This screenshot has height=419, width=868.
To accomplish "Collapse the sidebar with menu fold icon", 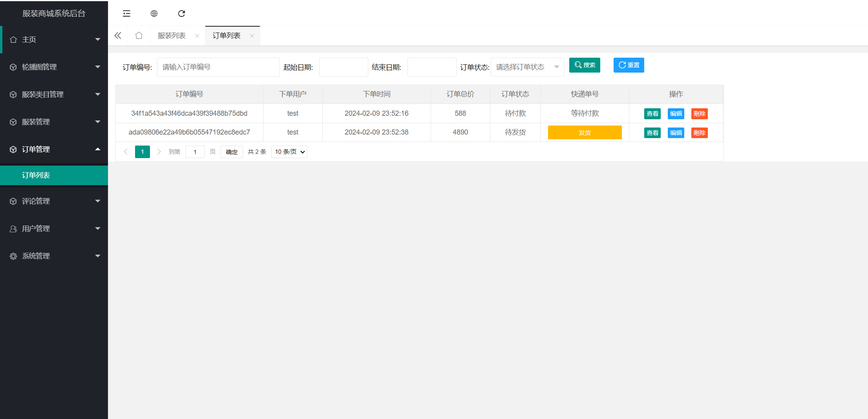I will 126,14.
